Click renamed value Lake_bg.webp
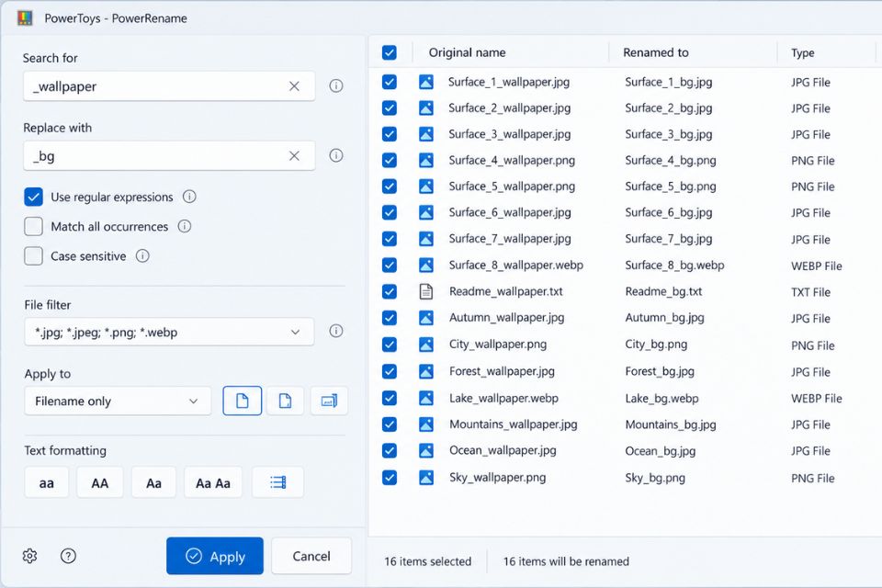Image resolution: width=882 pixels, height=588 pixels. [x=662, y=399]
